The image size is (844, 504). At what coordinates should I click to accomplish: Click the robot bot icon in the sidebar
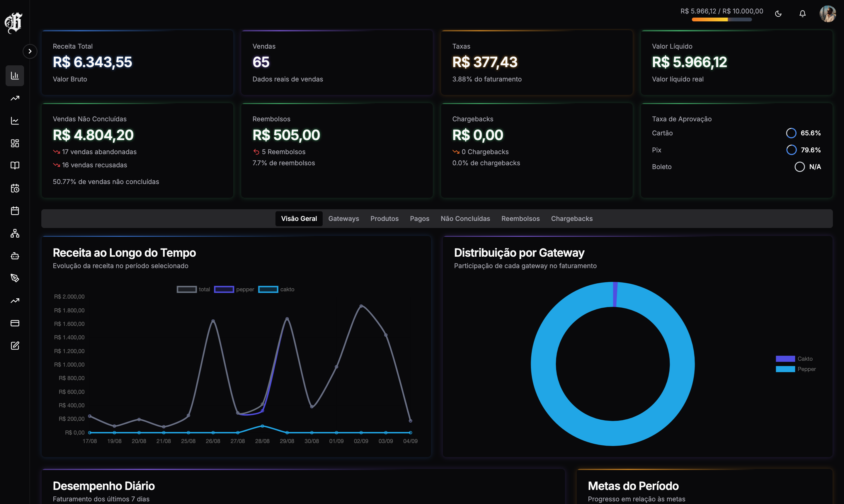click(15, 256)
